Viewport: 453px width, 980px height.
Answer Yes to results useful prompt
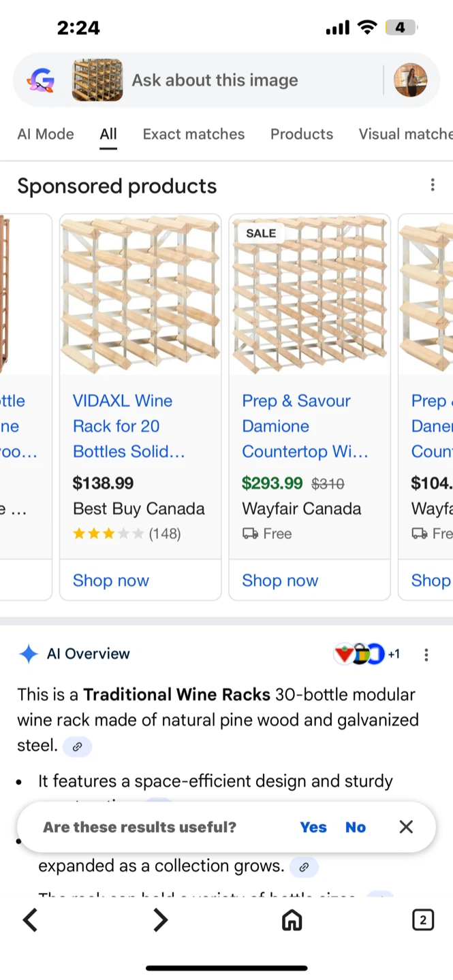(x=313, y=827)
